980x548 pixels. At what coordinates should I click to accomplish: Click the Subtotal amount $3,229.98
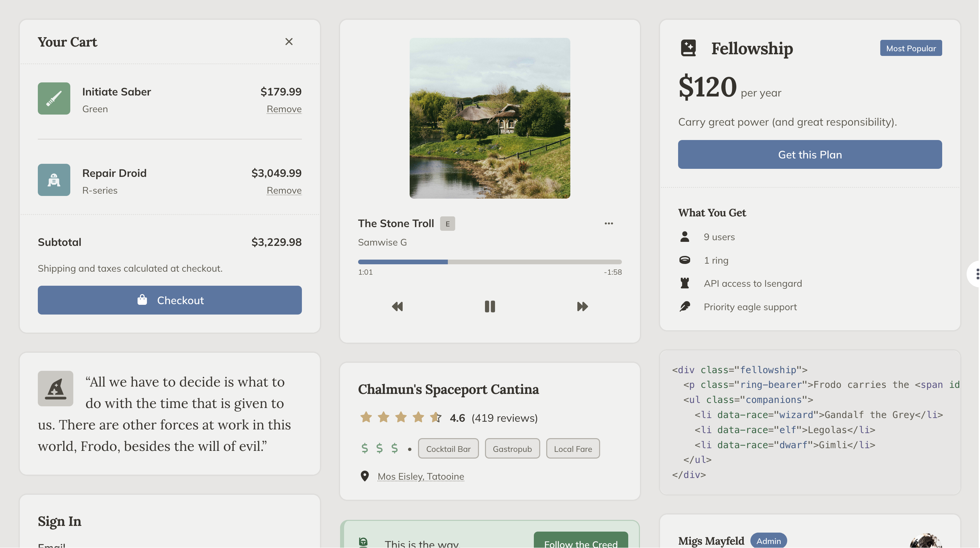[x=276, y=242]
